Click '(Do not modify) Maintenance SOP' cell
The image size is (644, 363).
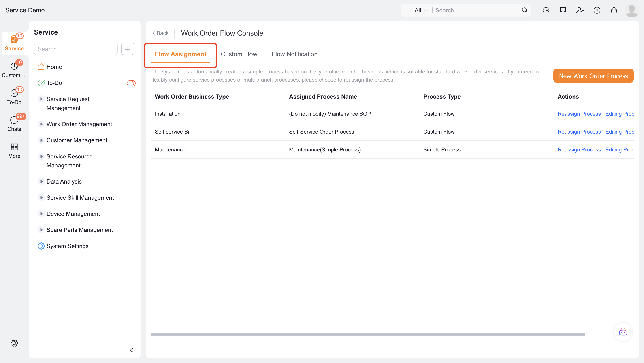330,114
